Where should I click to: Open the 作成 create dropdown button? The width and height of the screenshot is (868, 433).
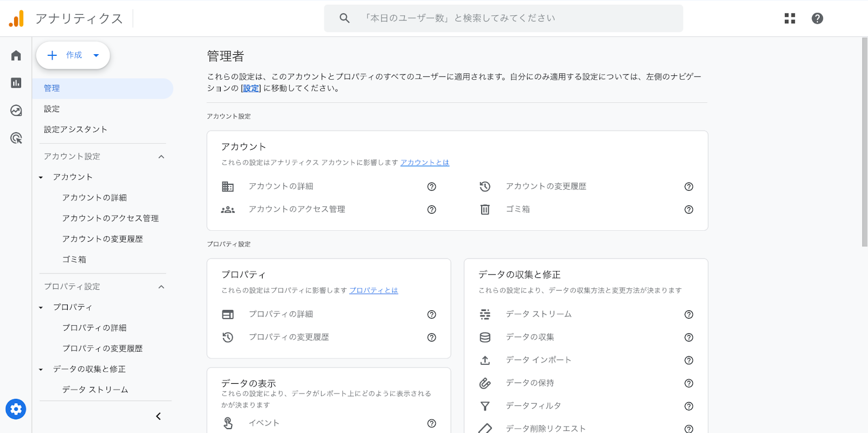pos(73,55)
